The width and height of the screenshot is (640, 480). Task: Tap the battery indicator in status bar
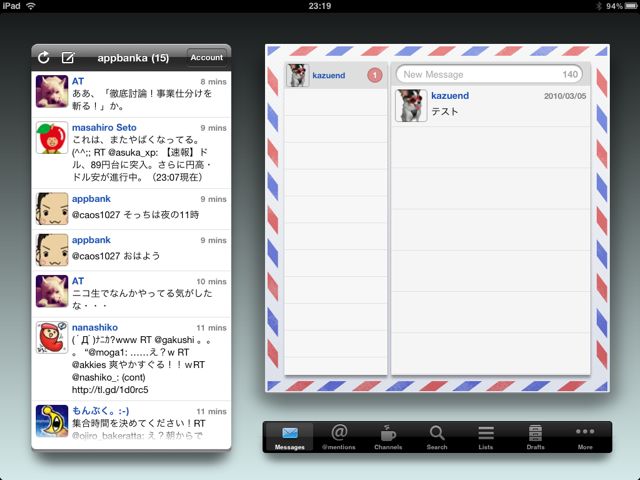pyautogui.click(x=631, y=6)
